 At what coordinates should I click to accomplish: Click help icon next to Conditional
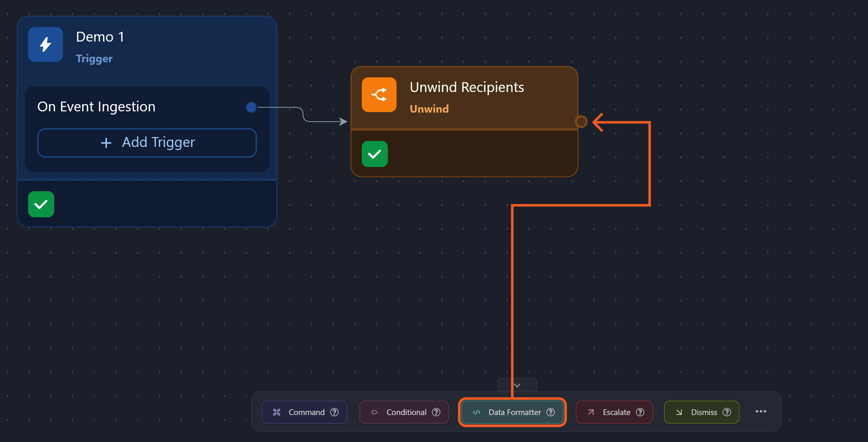[x=436, y=412]
